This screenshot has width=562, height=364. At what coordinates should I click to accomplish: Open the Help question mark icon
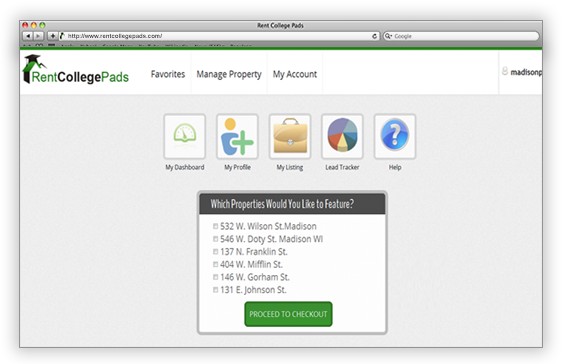[395, 136]
